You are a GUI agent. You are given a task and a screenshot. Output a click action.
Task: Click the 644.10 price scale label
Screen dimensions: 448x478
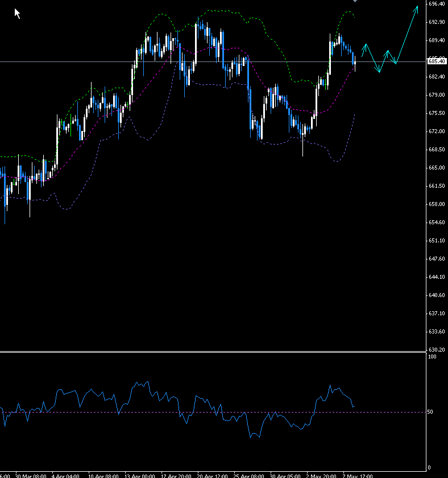[x=437, y=277]
